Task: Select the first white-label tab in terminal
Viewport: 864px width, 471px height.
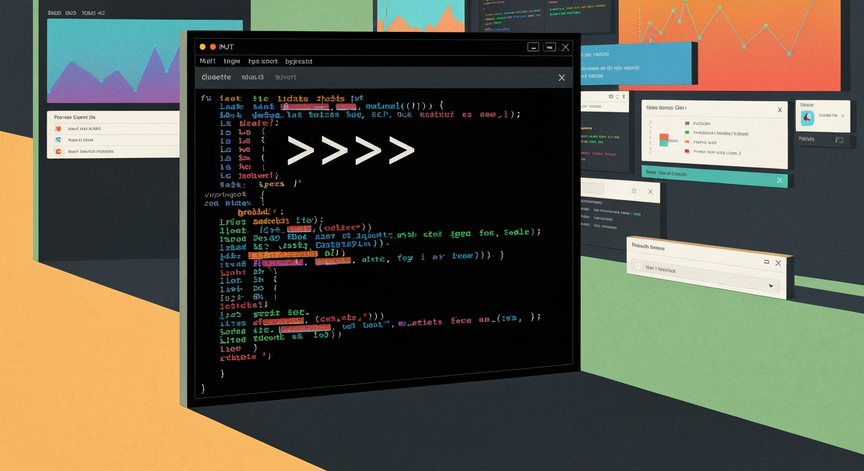Action: 216,77
